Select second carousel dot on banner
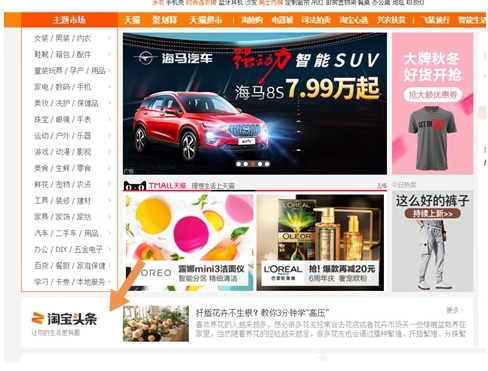 tap(246, 164)
